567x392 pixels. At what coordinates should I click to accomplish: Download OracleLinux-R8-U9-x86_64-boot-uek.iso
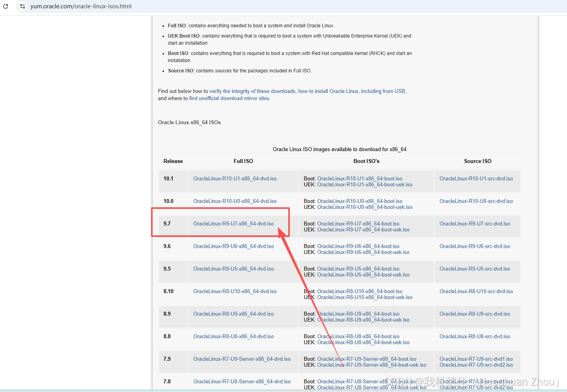363,320
